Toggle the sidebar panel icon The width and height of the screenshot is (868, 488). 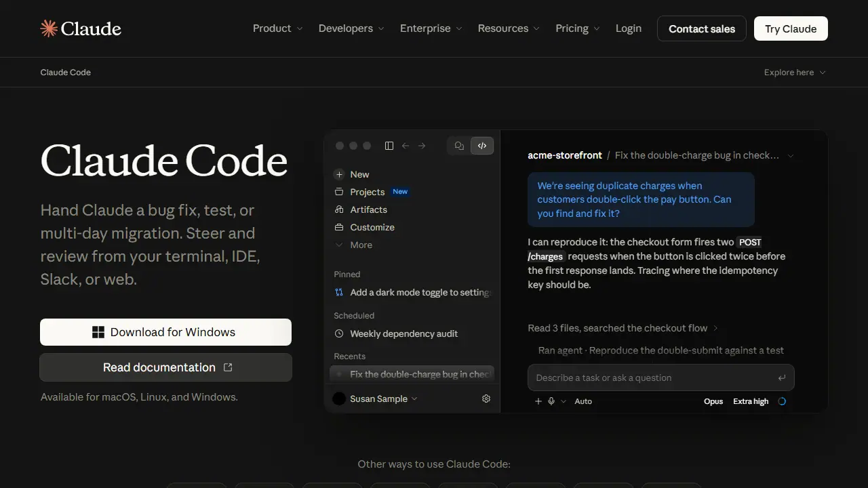(x=389, y=146)
